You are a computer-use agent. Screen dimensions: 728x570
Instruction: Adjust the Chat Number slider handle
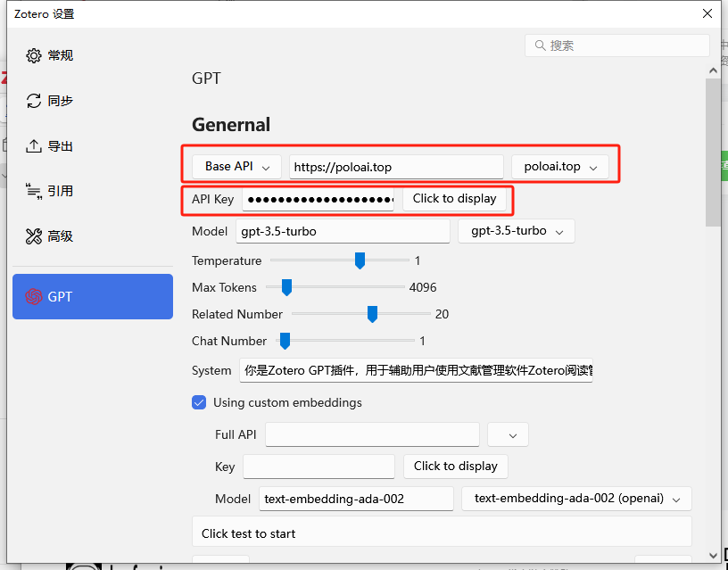pos(285,341)
